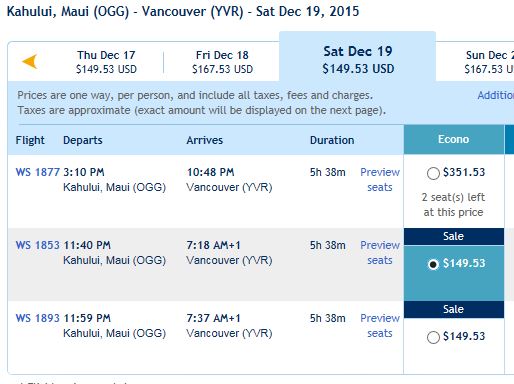The height and width of the screenshot is (384, 514).
Task: Open the WS 1893 flight details link
Action: 37,318
